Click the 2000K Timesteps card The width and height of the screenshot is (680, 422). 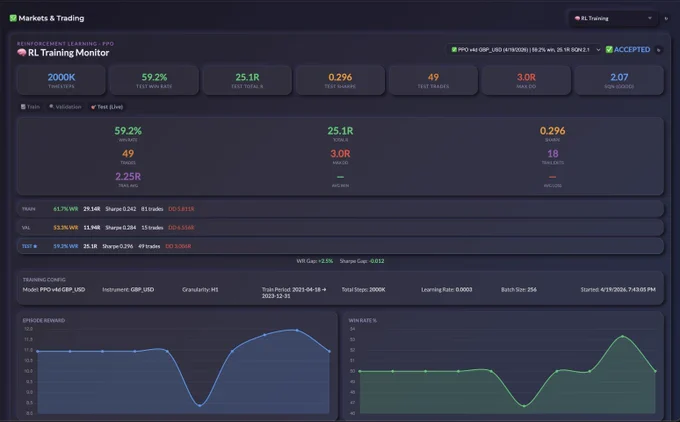[x=61, y=80]
